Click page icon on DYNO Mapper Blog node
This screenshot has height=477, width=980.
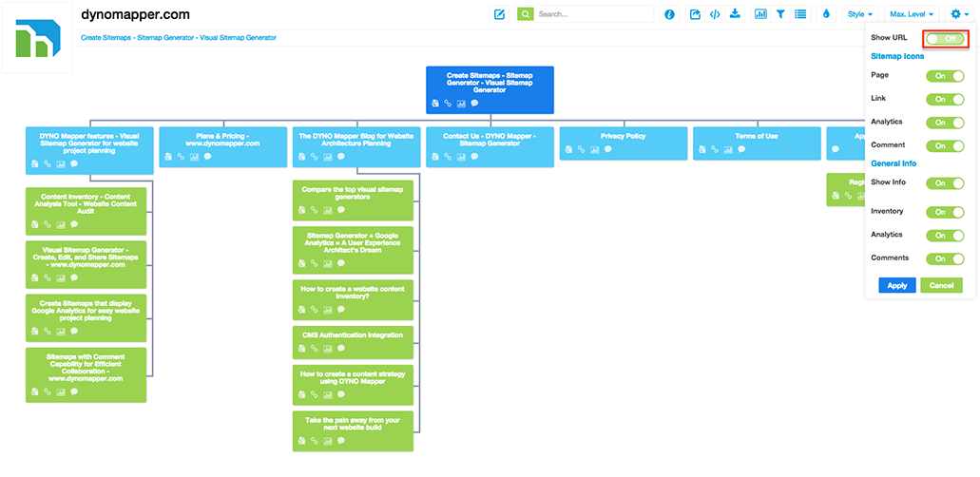301,156
